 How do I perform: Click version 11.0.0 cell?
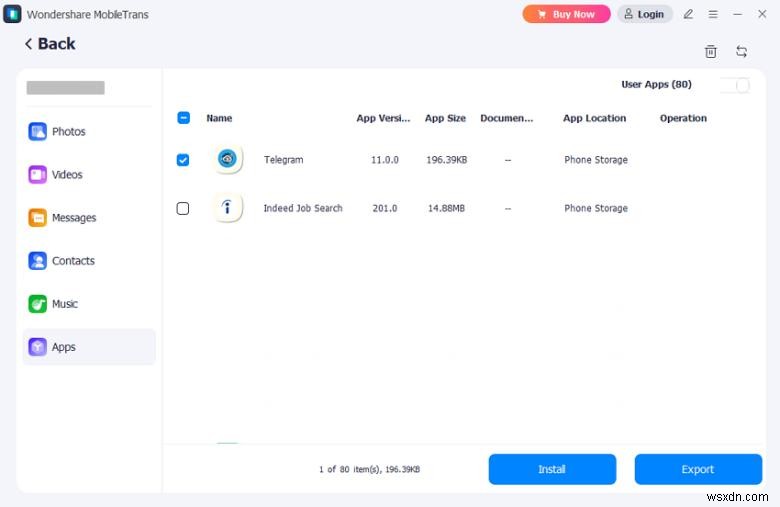(385, 160)
